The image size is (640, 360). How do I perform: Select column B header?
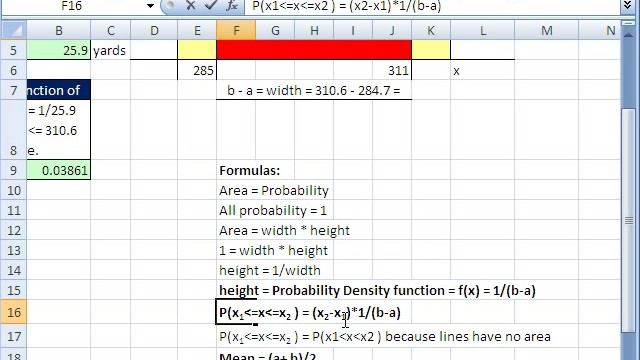pyautogui.click(x=59, y=31)
